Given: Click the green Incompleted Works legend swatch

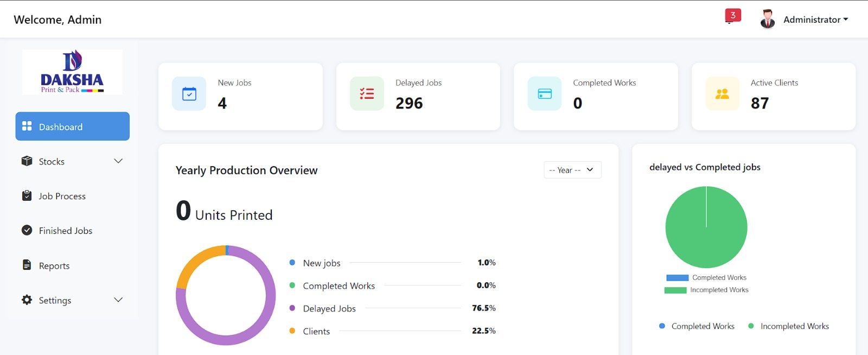Looking at the screenshot, I should (x=675, y=290).
